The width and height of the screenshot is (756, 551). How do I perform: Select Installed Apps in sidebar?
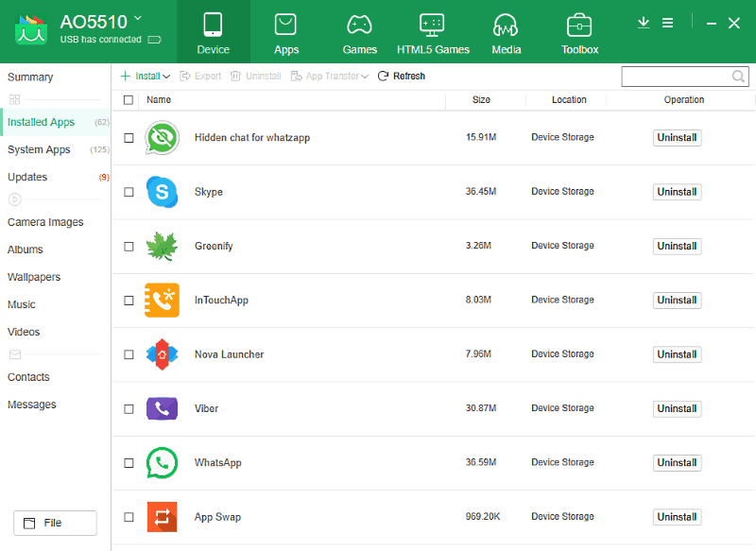(x=56, y=123)
